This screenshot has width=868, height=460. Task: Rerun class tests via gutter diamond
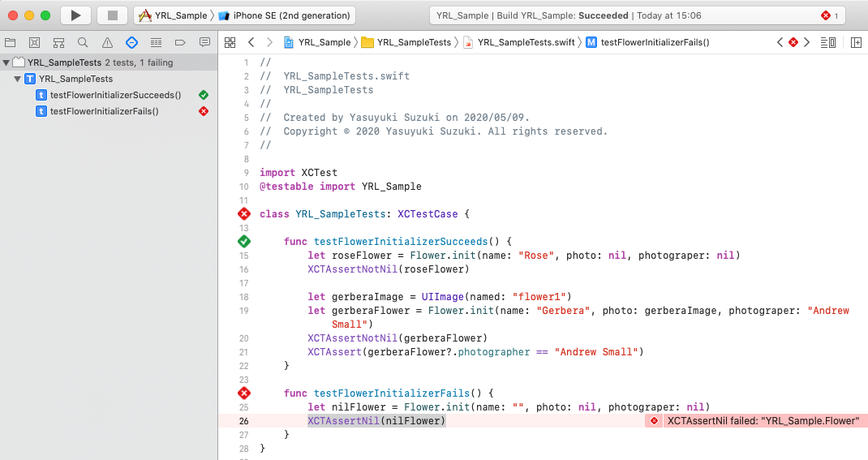[244, 214]
